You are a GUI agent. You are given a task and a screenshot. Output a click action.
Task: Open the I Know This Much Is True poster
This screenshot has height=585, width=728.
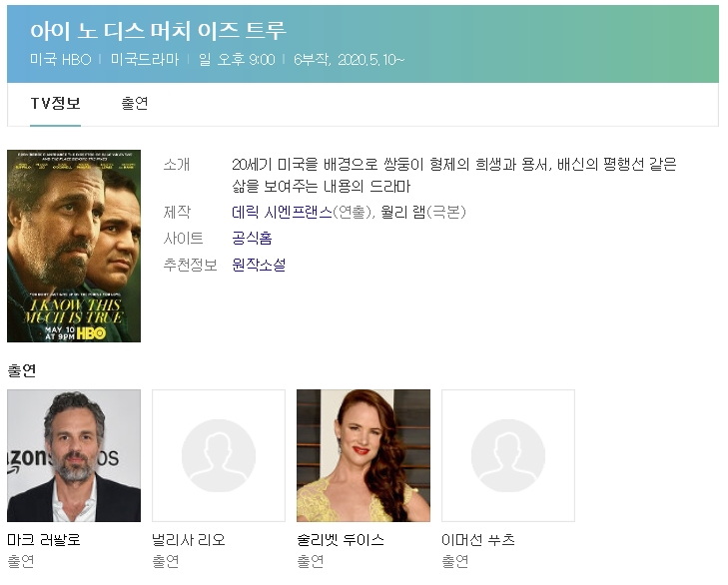point(74,246)
